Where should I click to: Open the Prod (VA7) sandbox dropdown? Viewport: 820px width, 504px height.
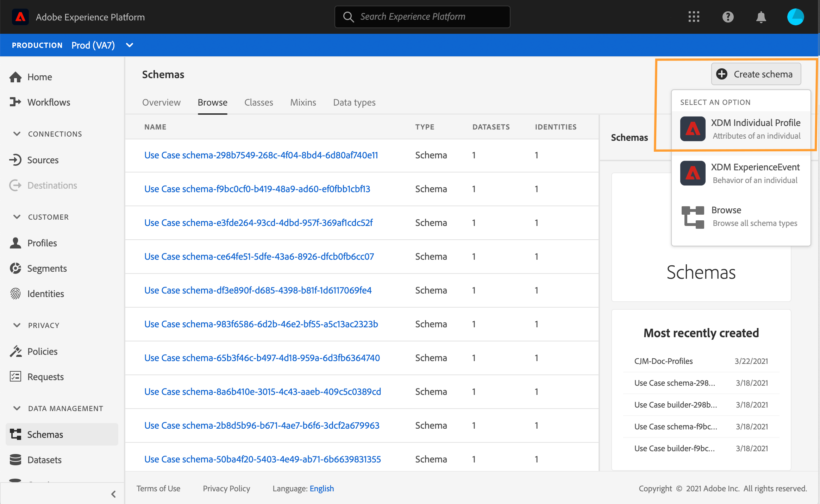coord(102,45)
